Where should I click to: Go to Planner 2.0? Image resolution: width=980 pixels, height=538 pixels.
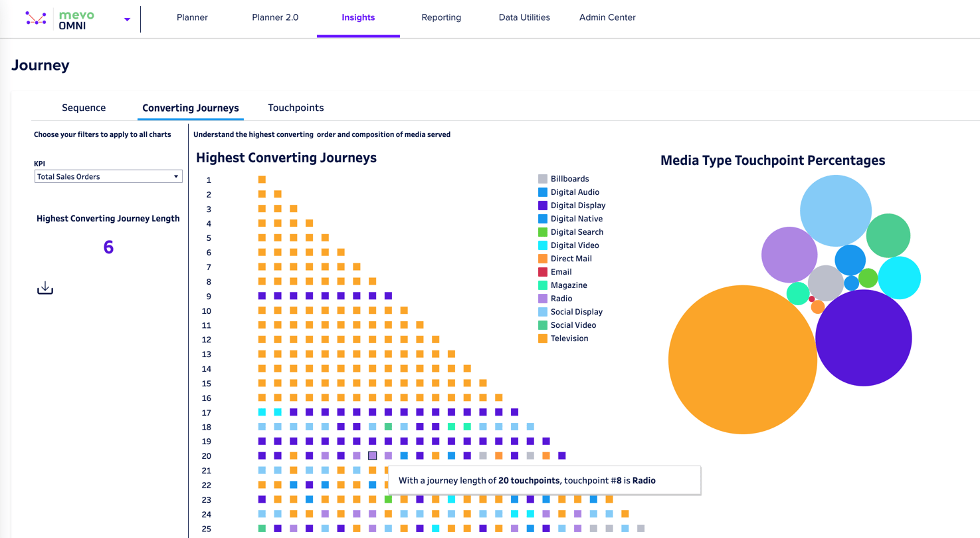pyautogui.click(x=275, y=17)
